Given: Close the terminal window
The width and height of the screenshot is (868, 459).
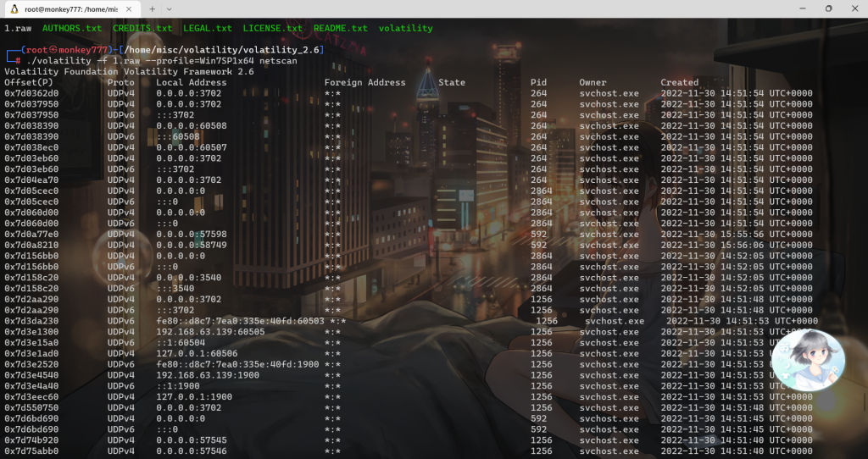Looking at the screenshot, I should (x=854, y=8).
